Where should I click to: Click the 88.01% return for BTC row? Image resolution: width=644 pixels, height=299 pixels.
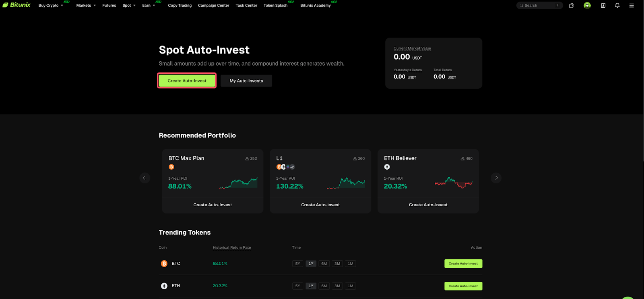(x=220, y=264)
